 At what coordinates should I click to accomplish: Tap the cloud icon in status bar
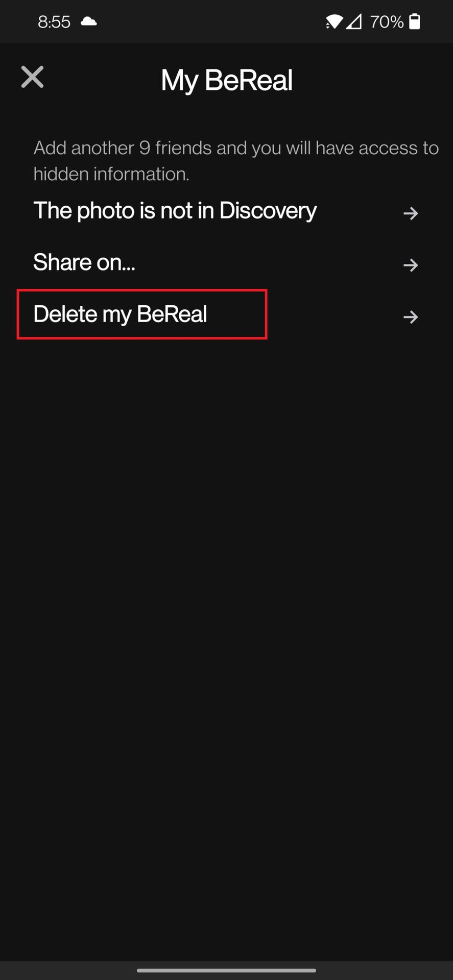click(89, 21)
